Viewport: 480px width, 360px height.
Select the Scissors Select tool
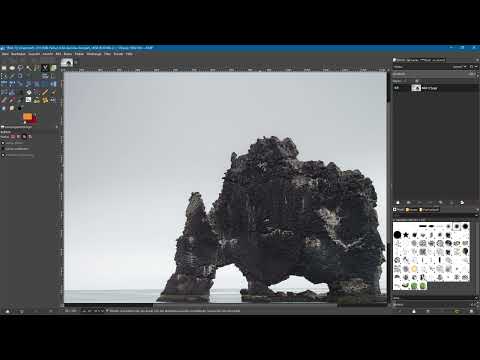45,68
